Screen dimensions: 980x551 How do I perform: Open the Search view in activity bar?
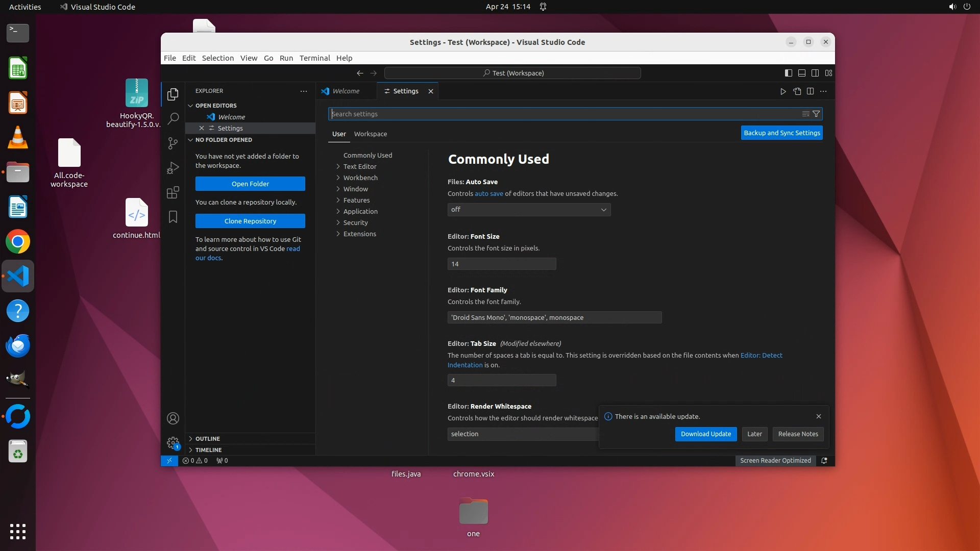point(173,118)
